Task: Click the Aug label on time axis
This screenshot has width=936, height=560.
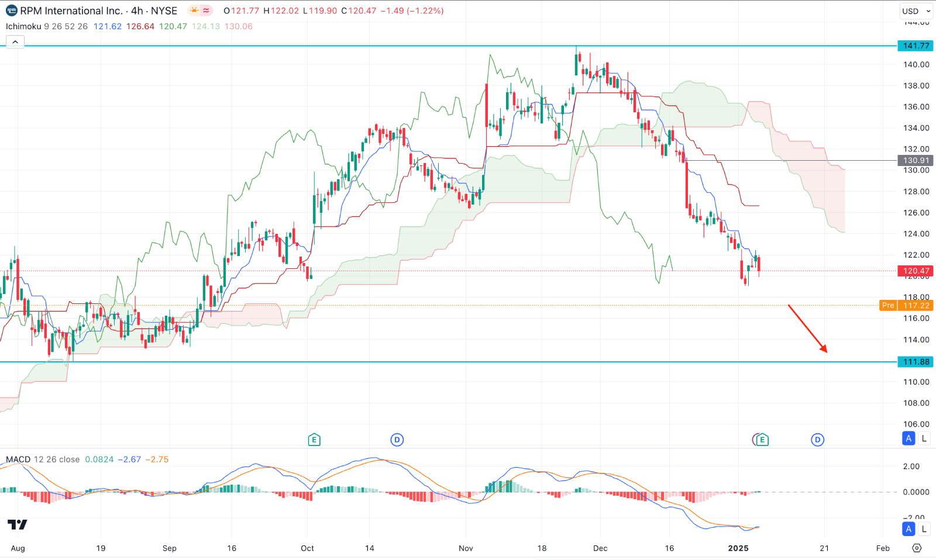Action: (18, 548)
